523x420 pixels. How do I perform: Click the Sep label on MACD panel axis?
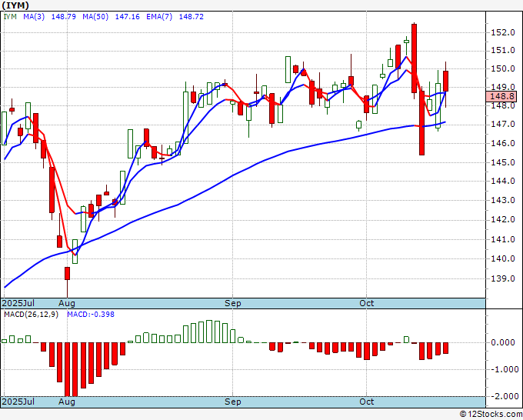click(232, 402)
